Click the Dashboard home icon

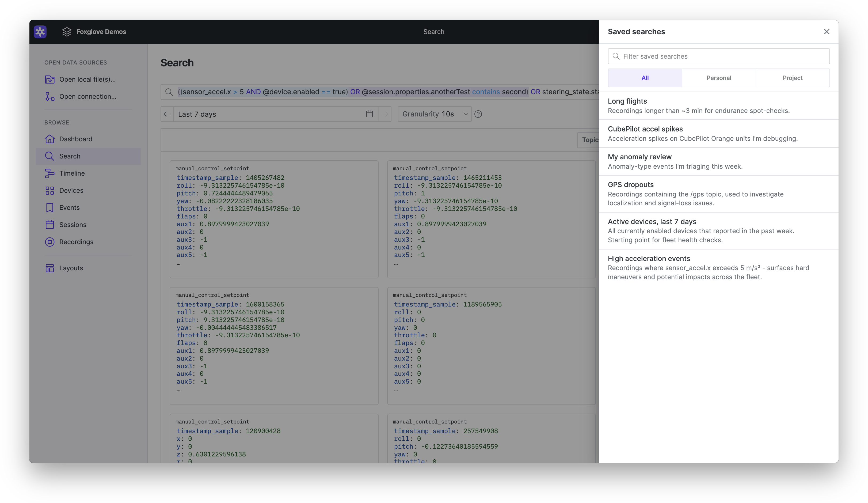pos(50,139)
